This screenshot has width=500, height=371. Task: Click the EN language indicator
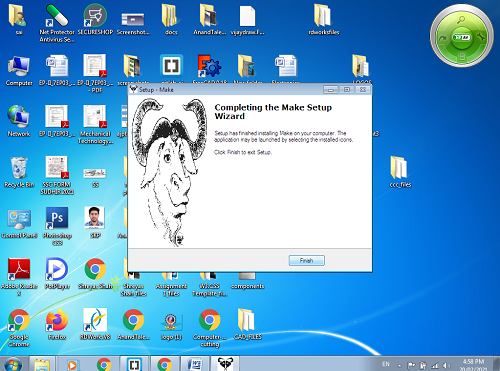[386, 364]
